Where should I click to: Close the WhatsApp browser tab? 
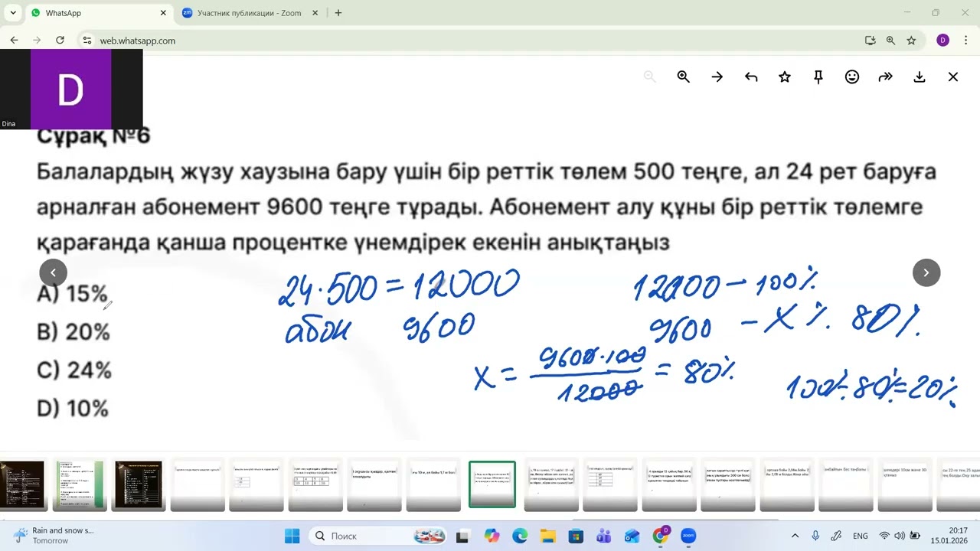tap(162, 13)
